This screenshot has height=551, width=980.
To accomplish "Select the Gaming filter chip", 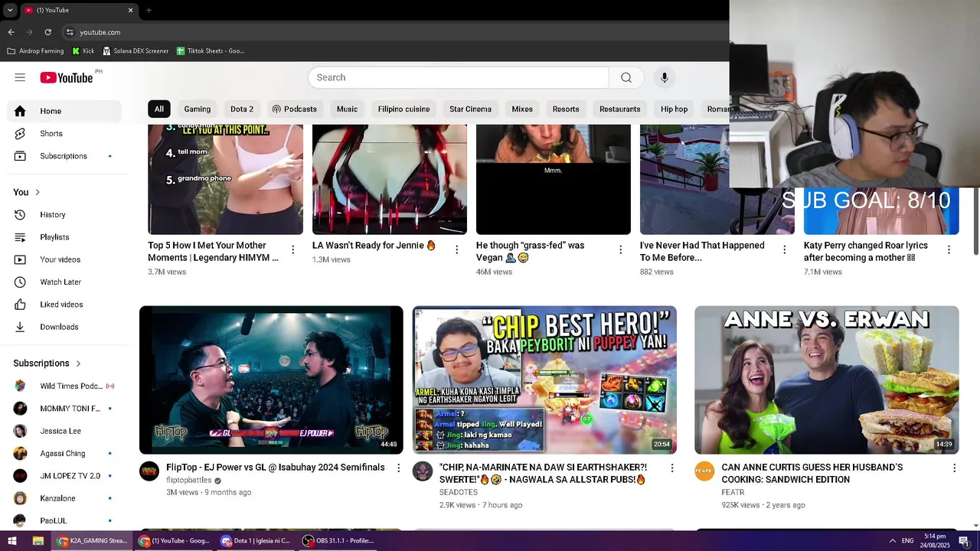I will 197,109.
